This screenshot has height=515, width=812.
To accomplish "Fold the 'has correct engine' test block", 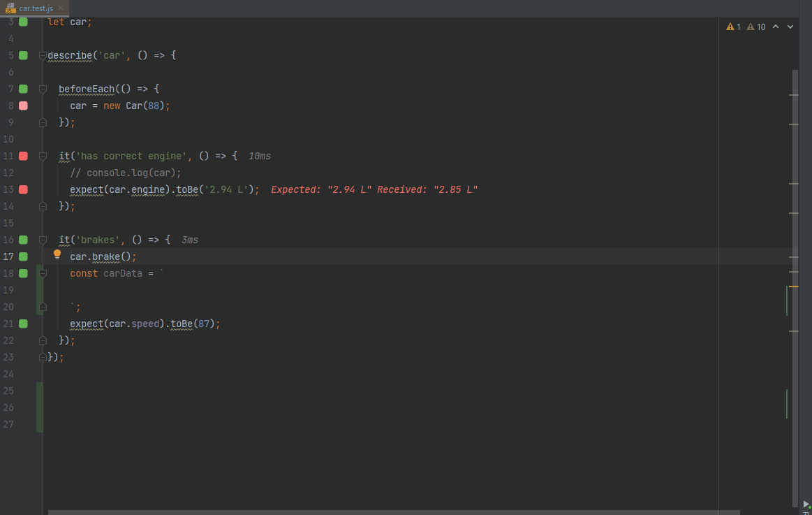I will tap(43, 156).
